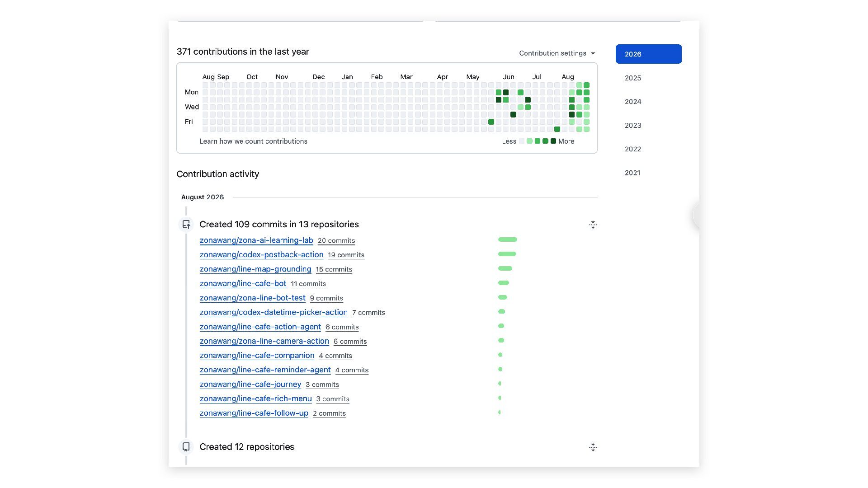868x488 pixels.
Task: Click the green commit bar for zona-ai-learning-lab
Action: (507, 239)
